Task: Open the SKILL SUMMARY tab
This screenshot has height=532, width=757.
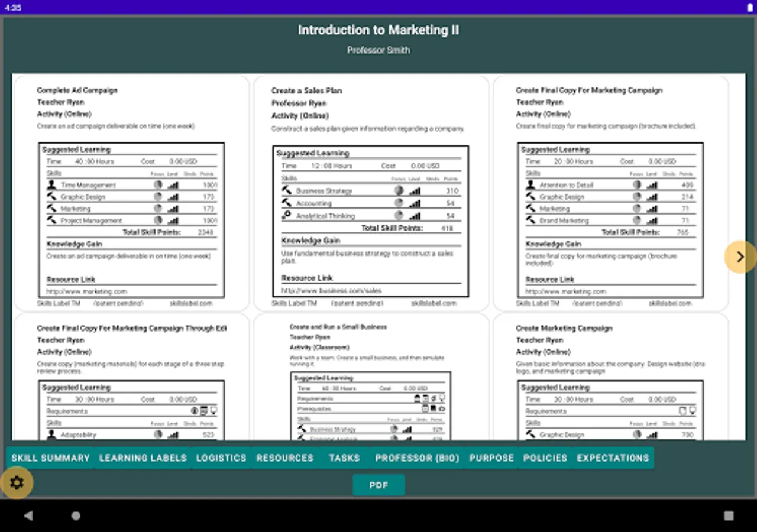Action: (50, 458)
